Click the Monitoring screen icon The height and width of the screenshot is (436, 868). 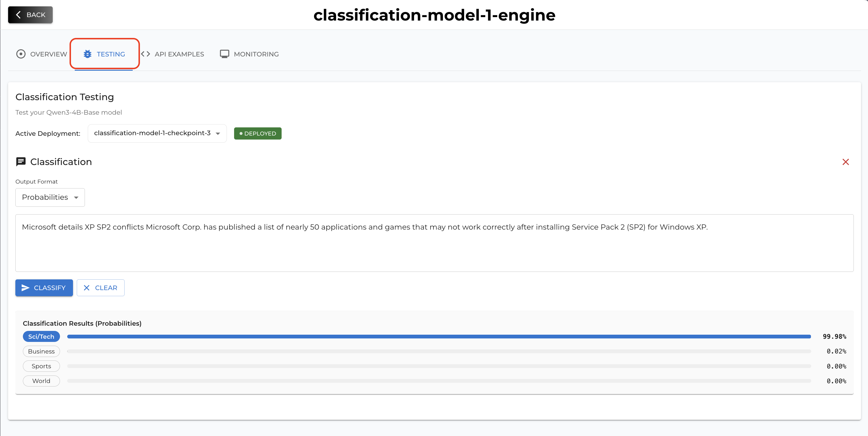tap(225, 54)
